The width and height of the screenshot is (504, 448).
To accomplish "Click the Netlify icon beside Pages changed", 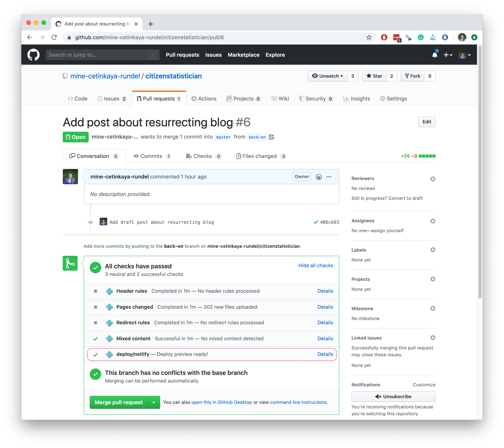I will pyautogui.click(x=109, y=307).
